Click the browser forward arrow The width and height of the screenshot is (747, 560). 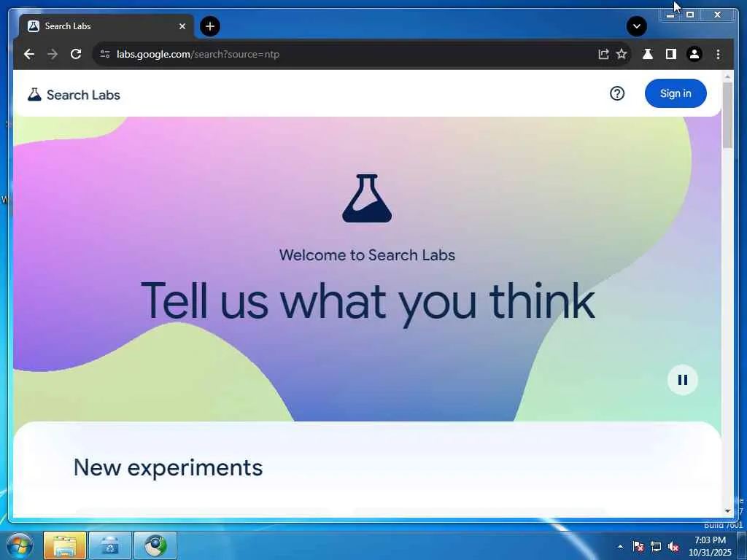point(53,54)
